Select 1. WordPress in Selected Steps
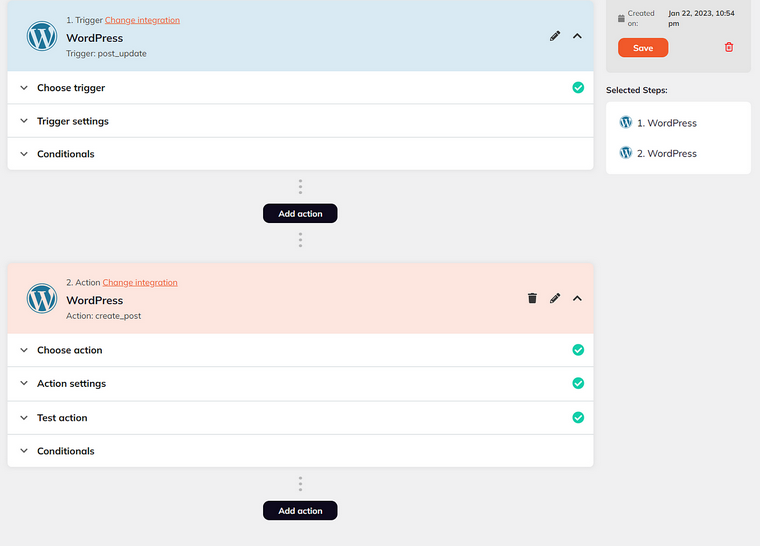Viewport: 760px width, 546px height. point(666,123)
